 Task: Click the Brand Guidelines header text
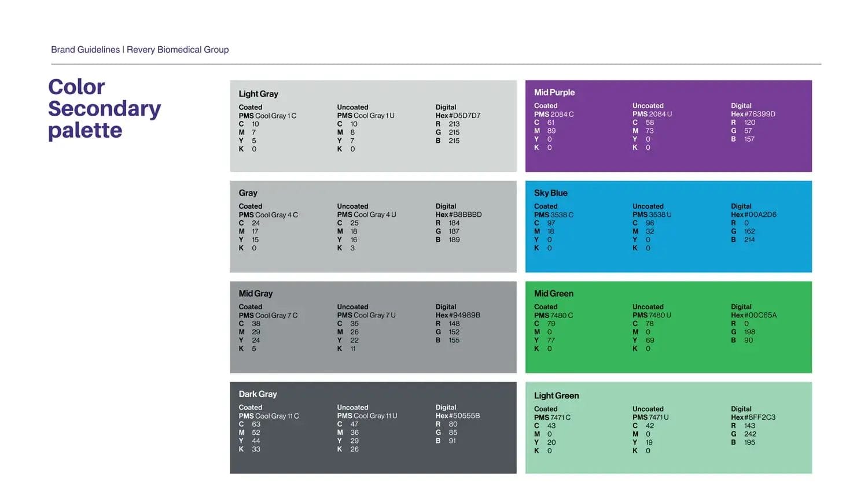click(139, 50)
